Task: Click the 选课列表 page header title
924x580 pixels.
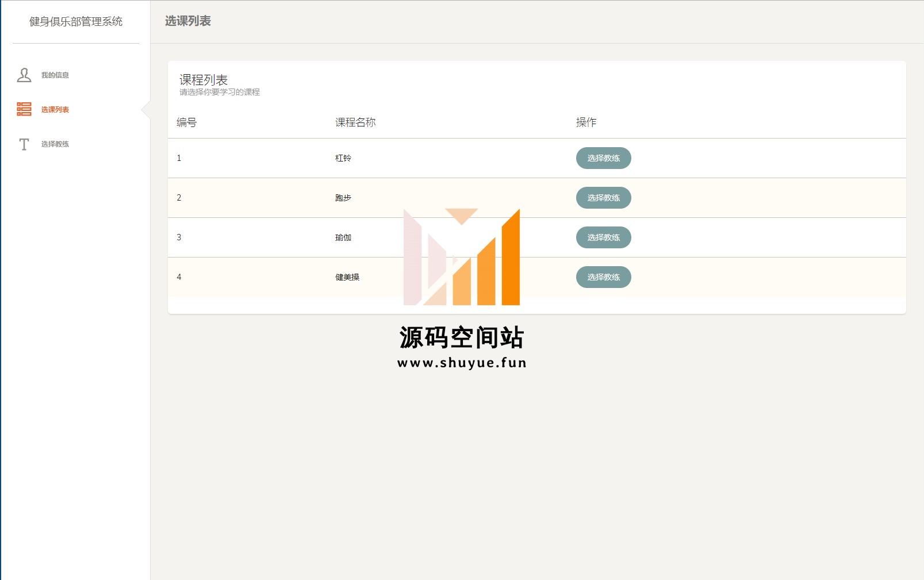Action: 188,21
